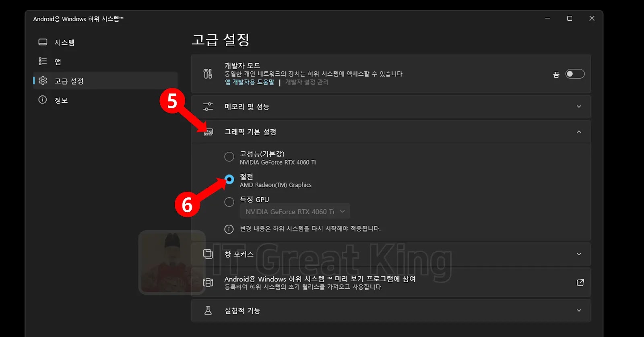The image size is (644, 337).
Task: Collapse the 그래픽 기본 설정 section chevron
Action: (579, 132)
